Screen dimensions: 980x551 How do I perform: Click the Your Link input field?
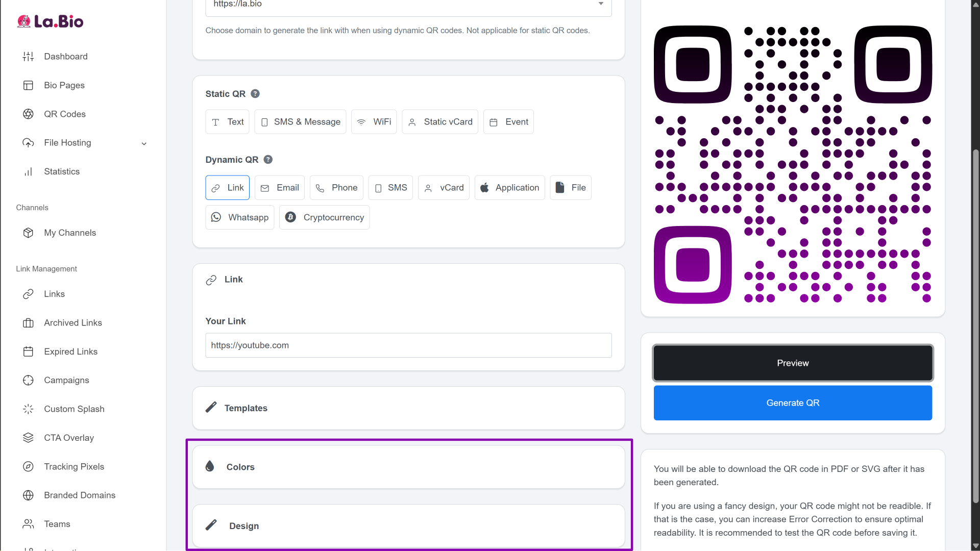point(408,345)
